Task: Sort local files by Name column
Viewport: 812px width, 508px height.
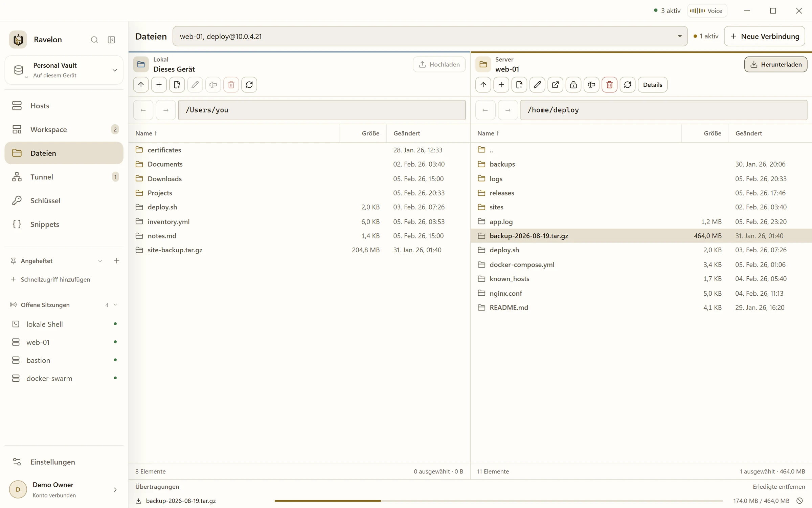Action: 146,133
